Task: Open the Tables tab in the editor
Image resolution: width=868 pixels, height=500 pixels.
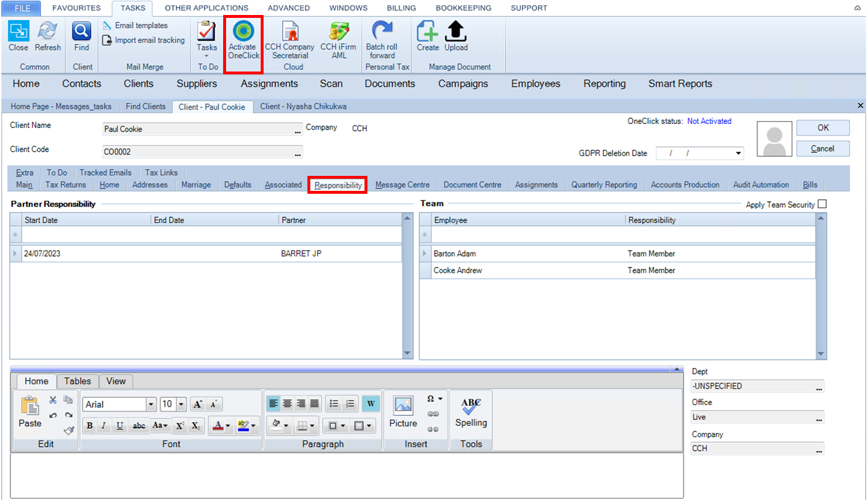Action: pos(78,381)
